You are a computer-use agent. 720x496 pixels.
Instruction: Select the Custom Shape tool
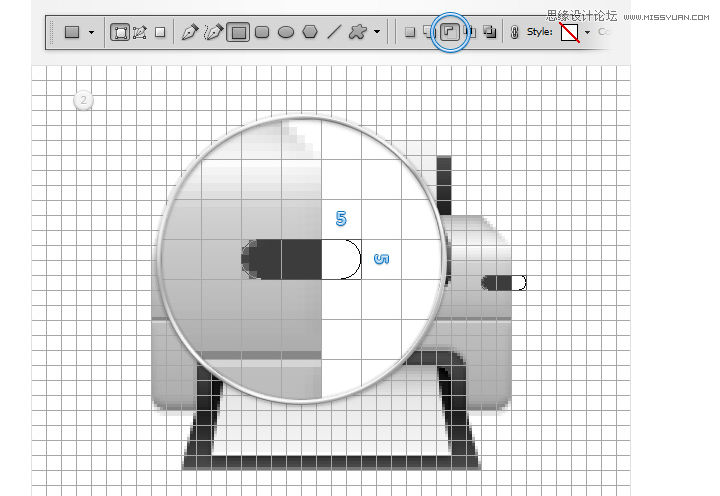(x=357, y=32)
